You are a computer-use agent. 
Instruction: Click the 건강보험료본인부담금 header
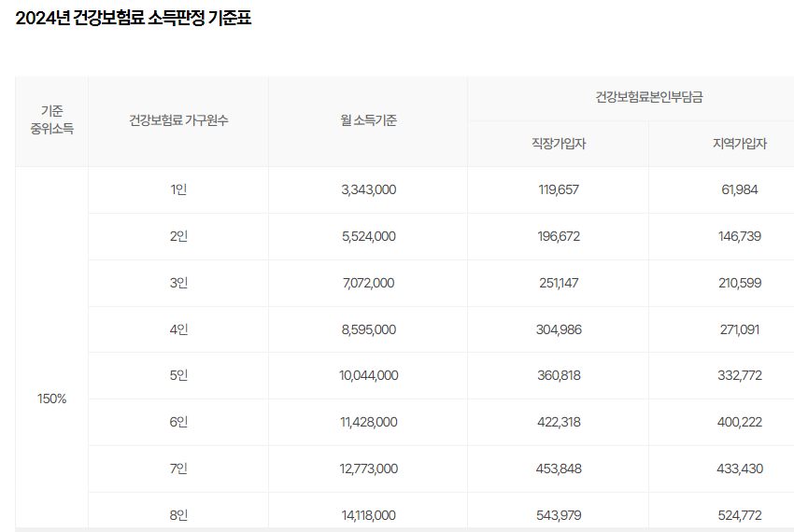648,97
